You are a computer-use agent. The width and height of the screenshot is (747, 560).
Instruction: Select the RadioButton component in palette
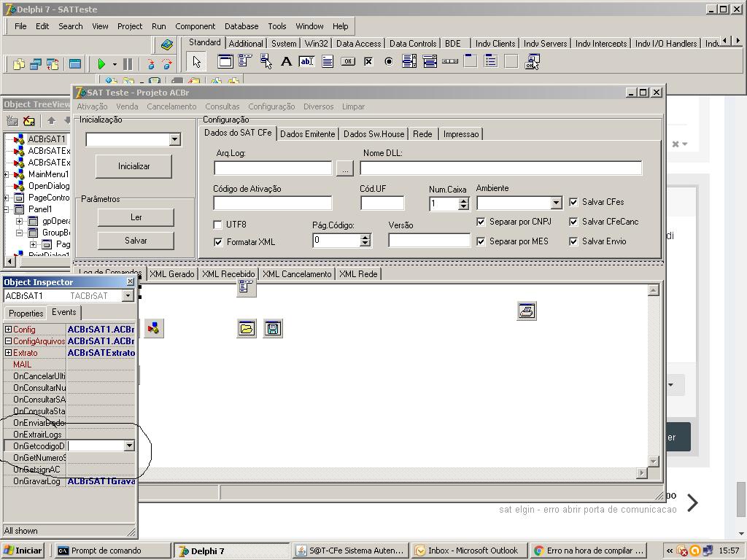coord(389,61)
